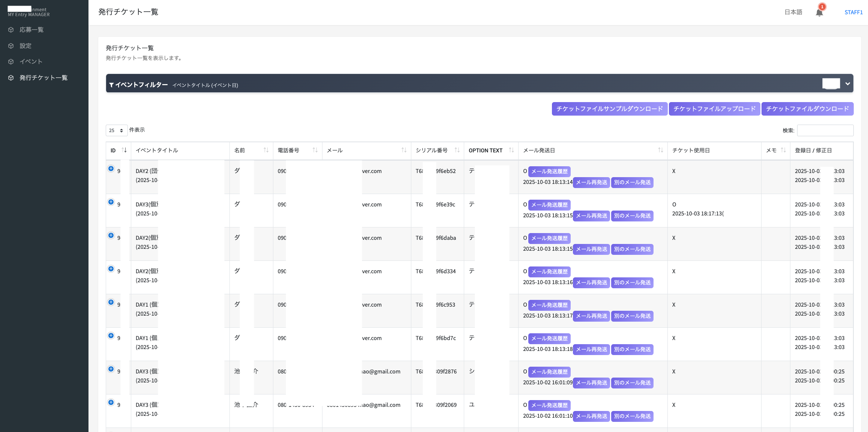
Task: Sort table by メール発送日 arrows
Action: pos(660,150)
